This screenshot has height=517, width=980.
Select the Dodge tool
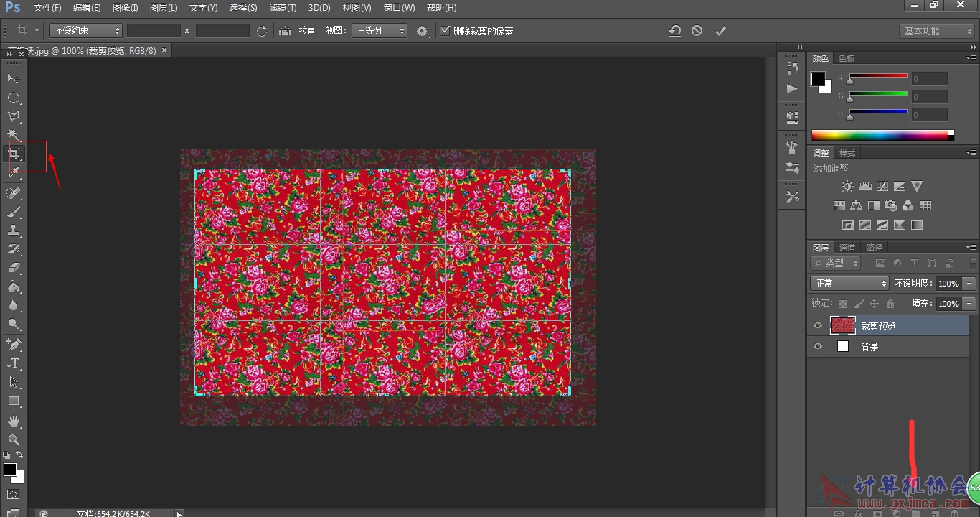click(14, 324)
